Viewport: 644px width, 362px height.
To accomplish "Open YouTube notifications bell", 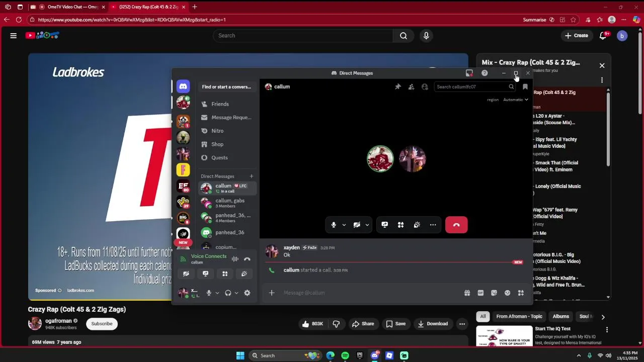I will click(x=603, y=36).
